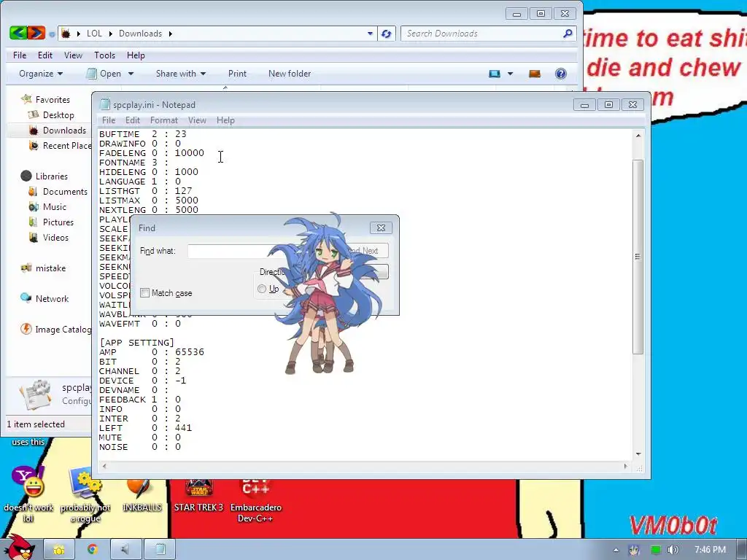This screenshot has height=560, width=747.
Task: Open the 'probably not a rogue' shortcut
Action: (85, 495)
